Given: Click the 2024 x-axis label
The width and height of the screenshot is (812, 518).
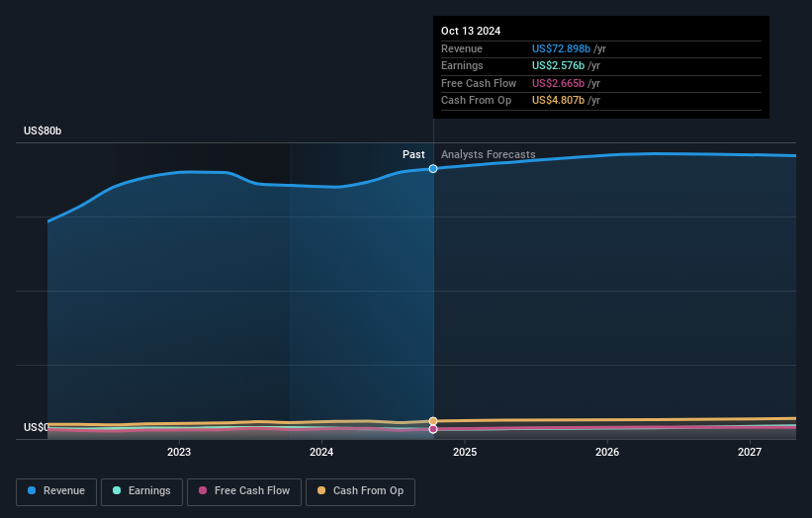Looking at the screenshot, I should click(x=321, y=453).
